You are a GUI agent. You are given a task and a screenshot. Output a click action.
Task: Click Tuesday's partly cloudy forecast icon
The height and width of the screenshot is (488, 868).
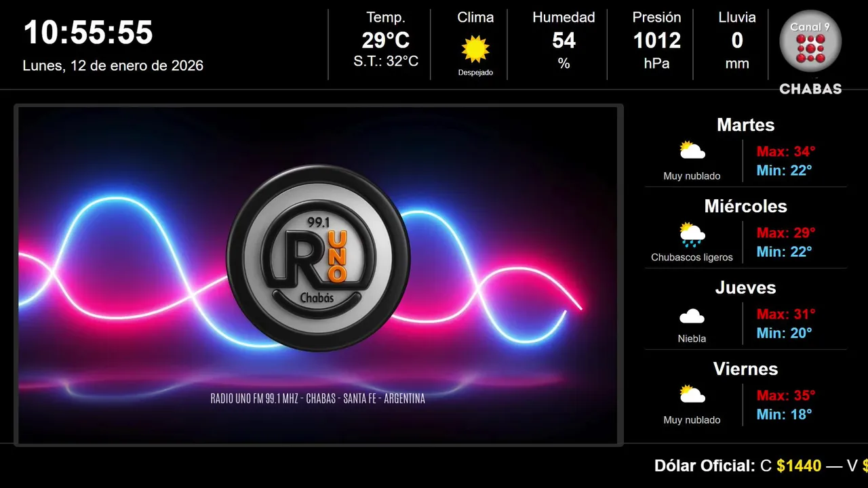coord(692,150)
